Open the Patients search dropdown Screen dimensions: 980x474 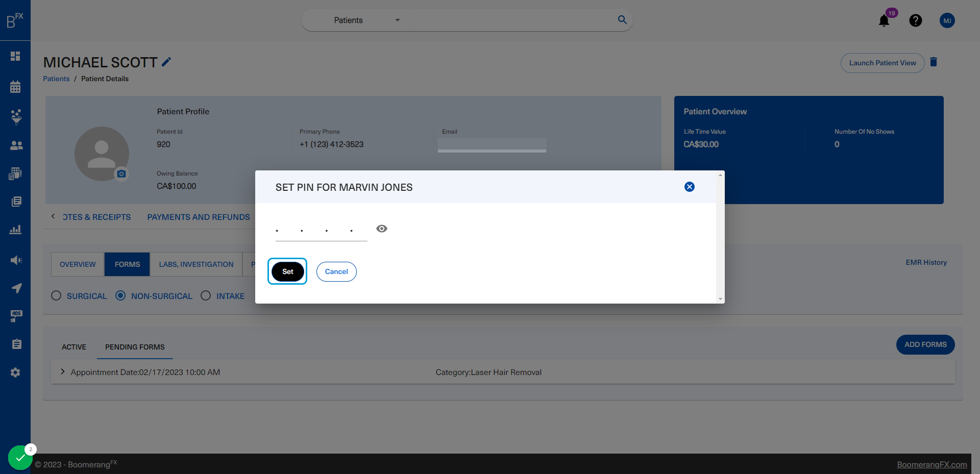(366, 20)
